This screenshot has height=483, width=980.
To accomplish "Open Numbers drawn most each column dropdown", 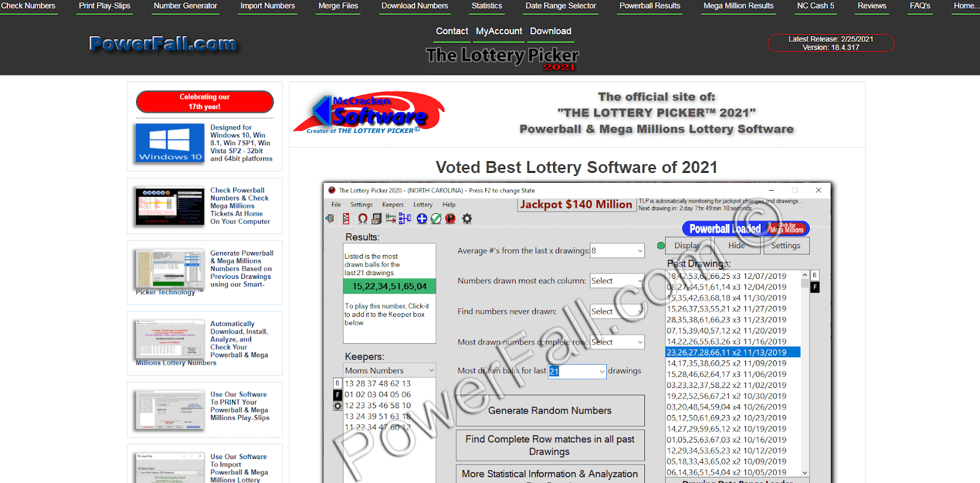I will tap(617, 281).
